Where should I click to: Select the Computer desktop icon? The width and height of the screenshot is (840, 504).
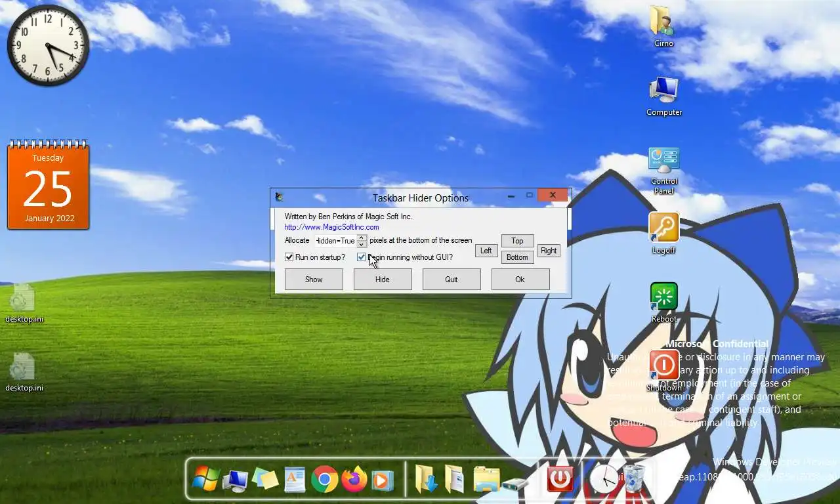(663, 96)
